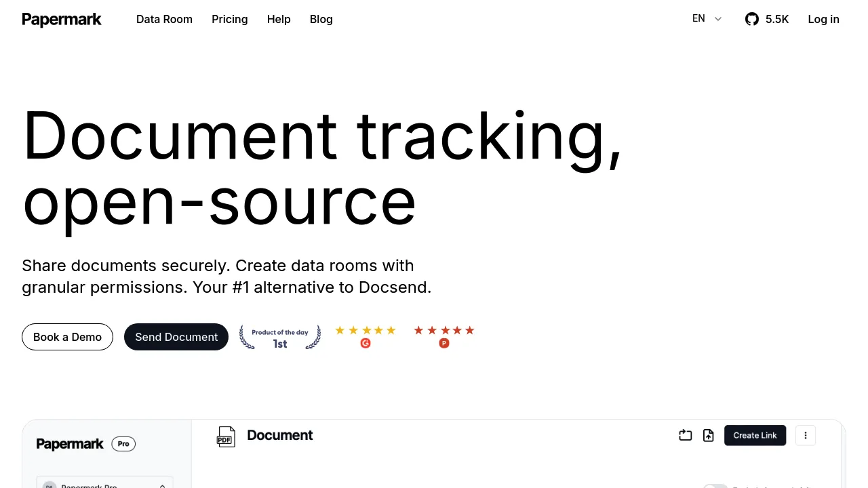Click the Create Link button
The width and height of the screenshot is (868, 488).
[755, 435]
